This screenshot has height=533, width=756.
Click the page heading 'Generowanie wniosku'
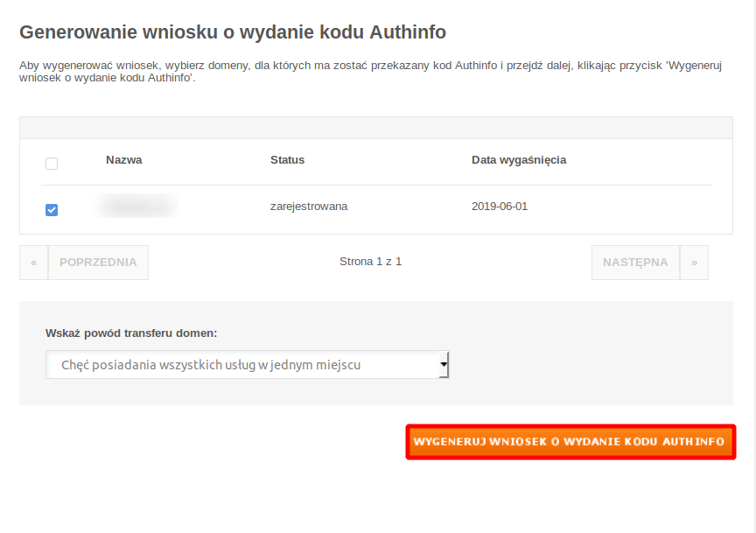click(x=232, y=32)
